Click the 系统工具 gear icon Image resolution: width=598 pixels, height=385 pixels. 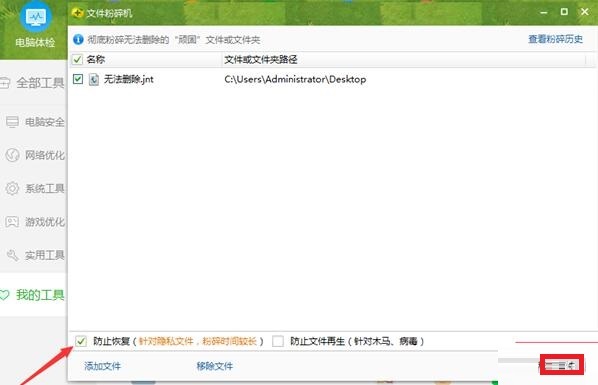click(12, 188)
